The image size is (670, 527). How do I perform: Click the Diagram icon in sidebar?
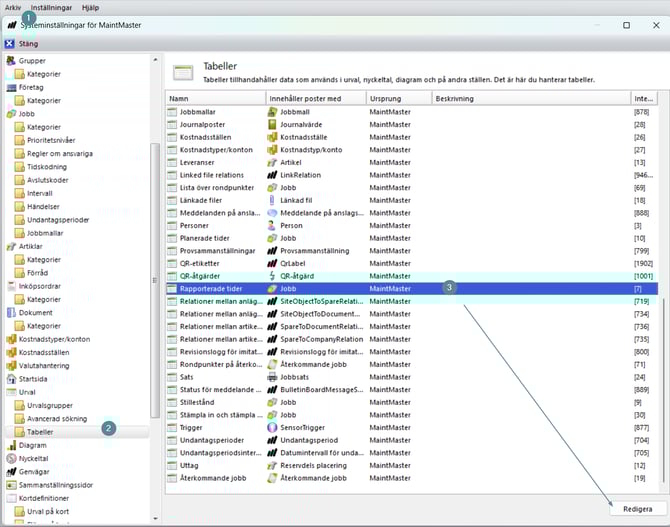[x=11, y=445]
